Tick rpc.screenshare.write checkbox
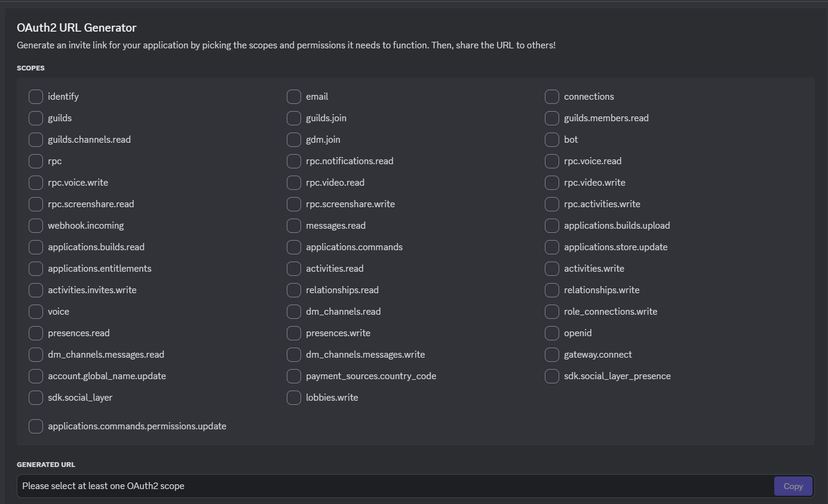The height and width of the screenshot is (504, 828). click(294, 204)
